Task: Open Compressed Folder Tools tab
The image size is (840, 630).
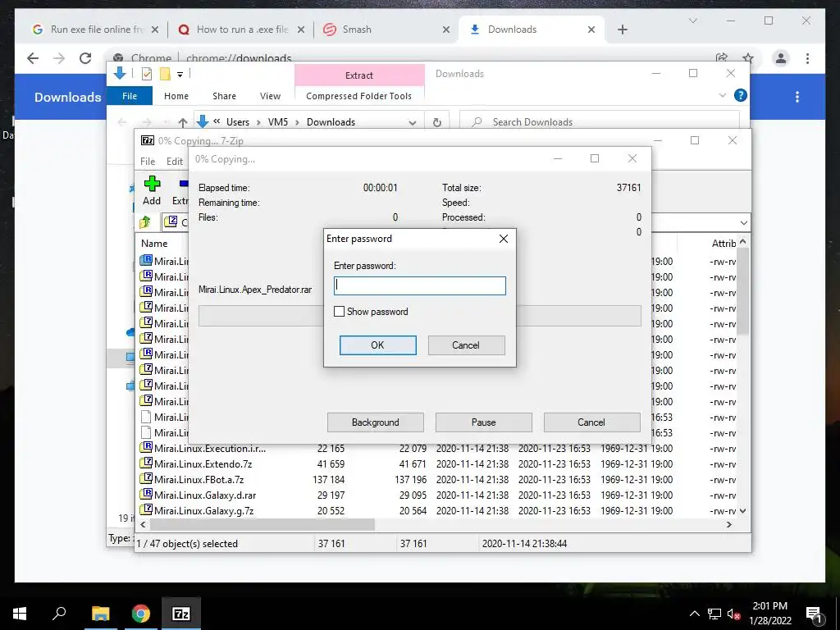Action: tap(359, 96)
